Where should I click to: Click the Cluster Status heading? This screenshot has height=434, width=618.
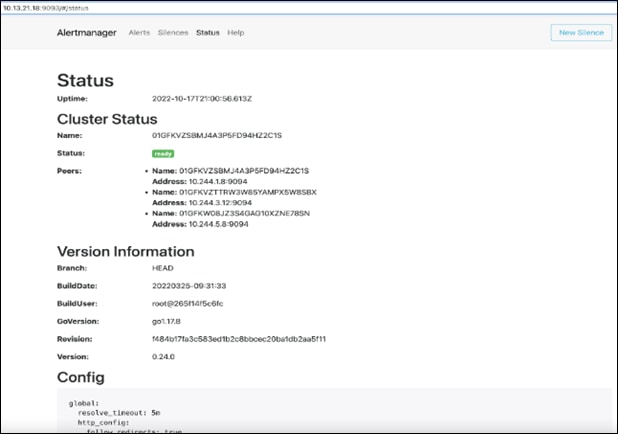click(x=107, y=119)
